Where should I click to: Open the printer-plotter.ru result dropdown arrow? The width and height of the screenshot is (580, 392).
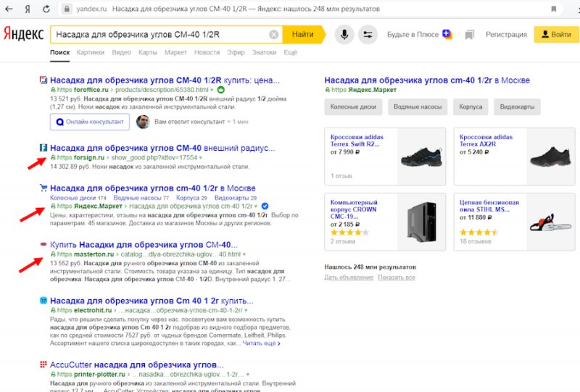pyautogui.click(x=247, y=375)
